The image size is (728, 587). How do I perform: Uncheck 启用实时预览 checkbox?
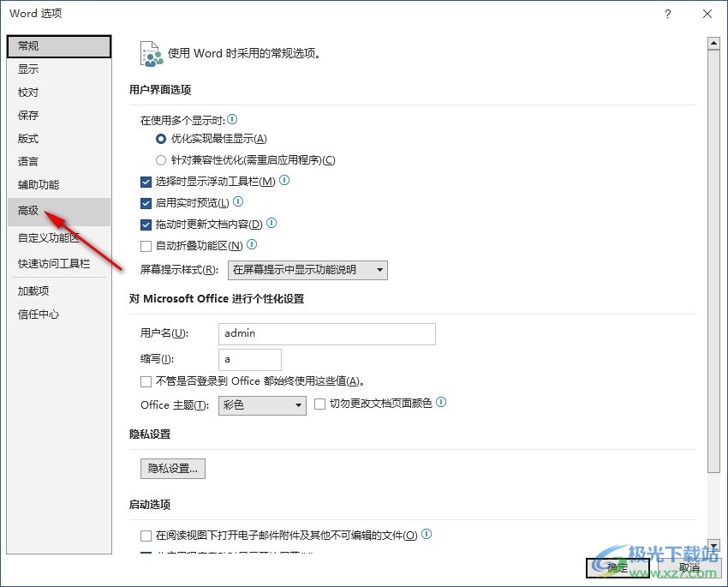(146, 203)
